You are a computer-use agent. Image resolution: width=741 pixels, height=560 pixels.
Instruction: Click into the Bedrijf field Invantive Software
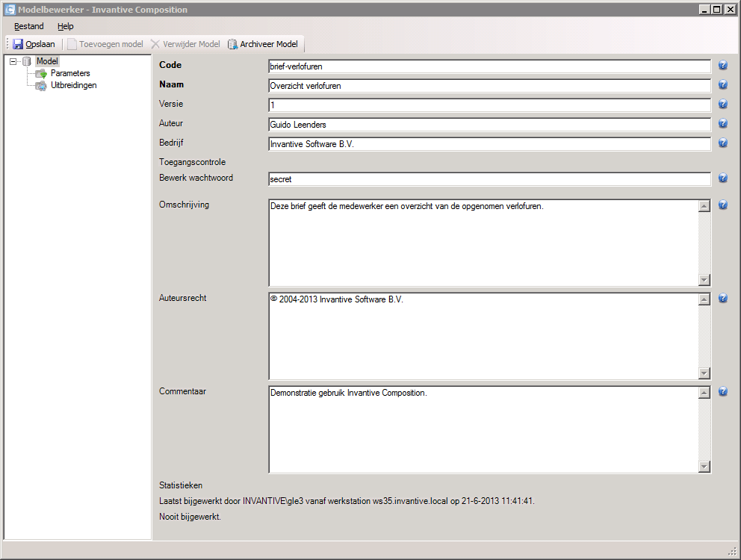[489, 144]
